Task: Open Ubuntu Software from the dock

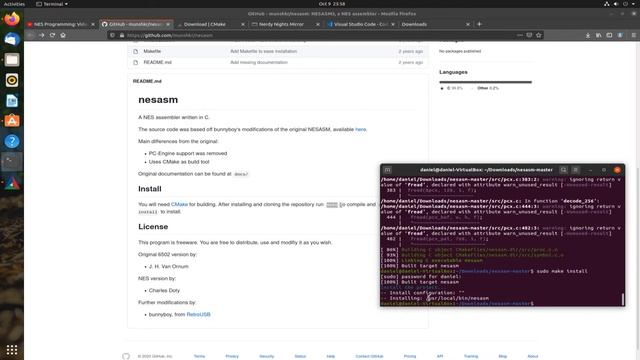Action: point(12,121)
